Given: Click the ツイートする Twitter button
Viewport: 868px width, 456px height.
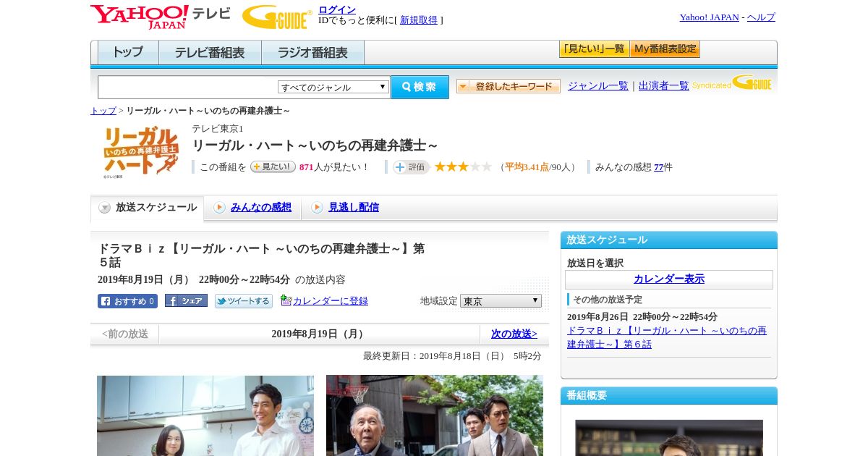Looking at the screenshot, I should point(244,301).
